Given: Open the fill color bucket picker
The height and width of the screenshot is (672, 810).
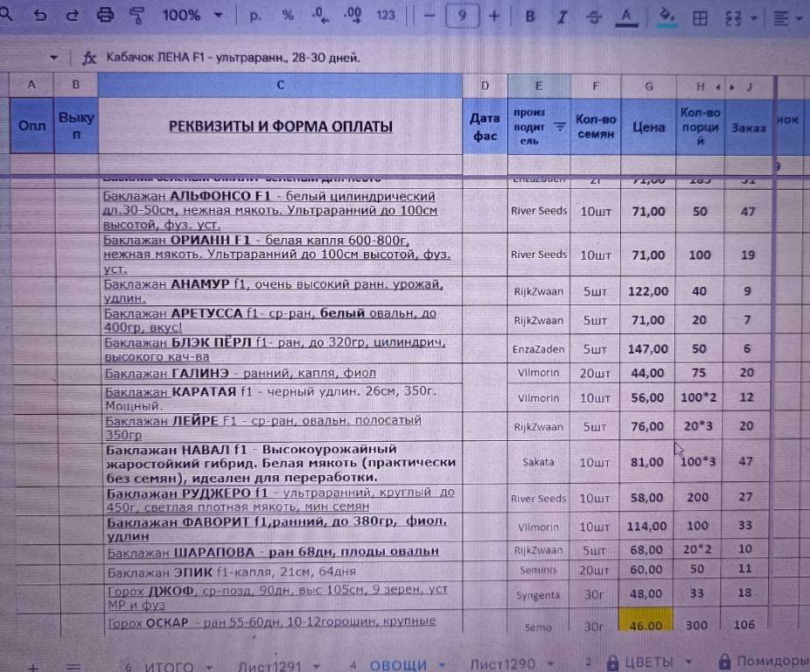Looking at the screenshot, I should click(667, 17).
